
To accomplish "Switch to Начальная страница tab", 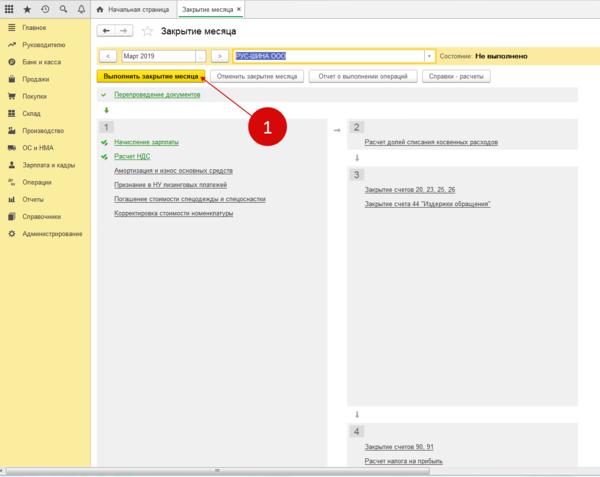I will click(132, 10).
